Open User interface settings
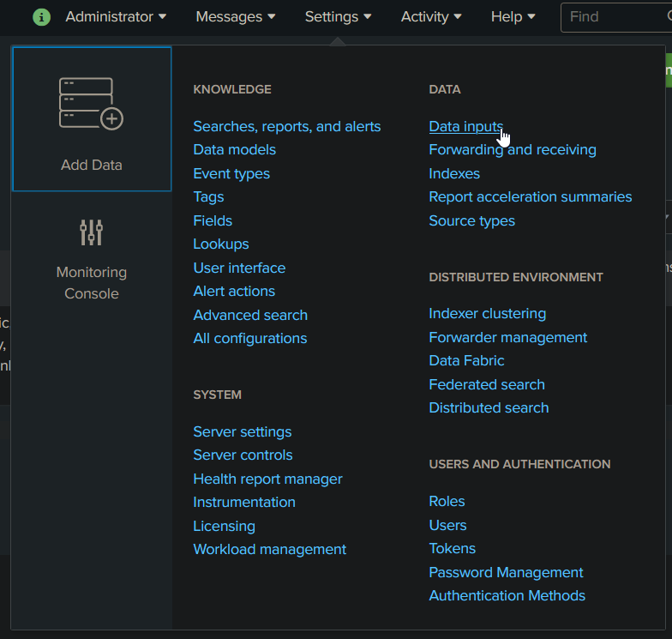This screenshot has height=639, width=672. click(239, 268)
